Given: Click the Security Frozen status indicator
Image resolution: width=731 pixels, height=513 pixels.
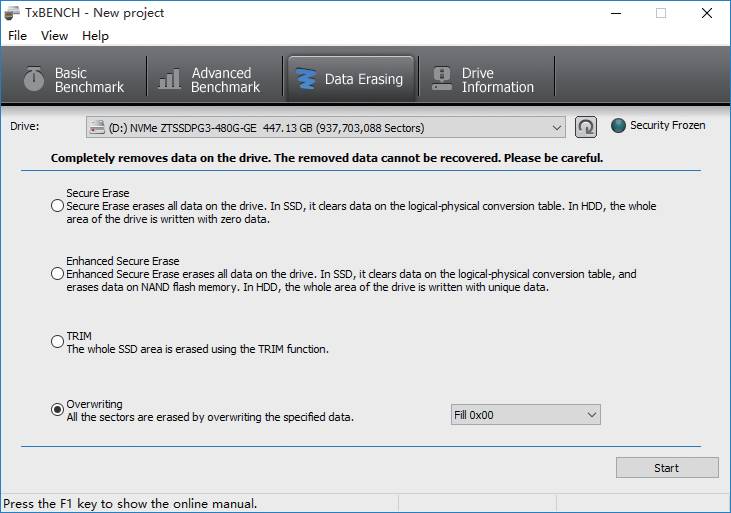Looking at the screenshot, I should 618,126.
